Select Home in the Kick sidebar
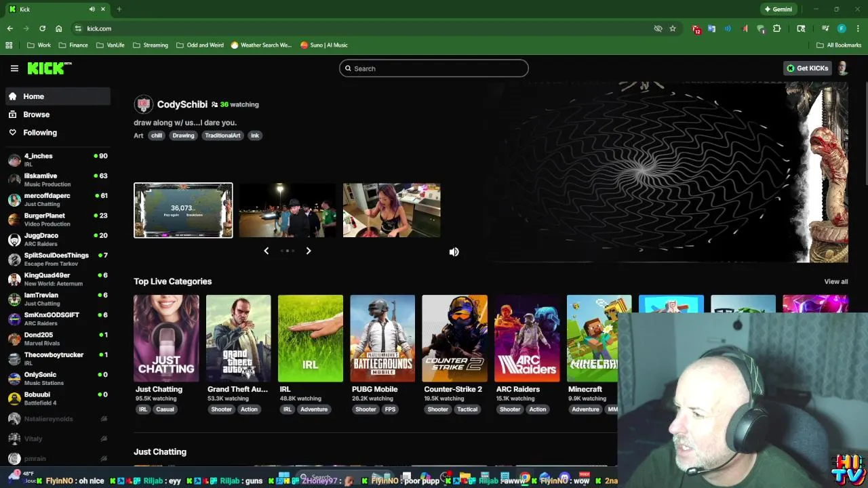Image resolution: width=868 pixels, height=488 pixels. click(58, 96)
